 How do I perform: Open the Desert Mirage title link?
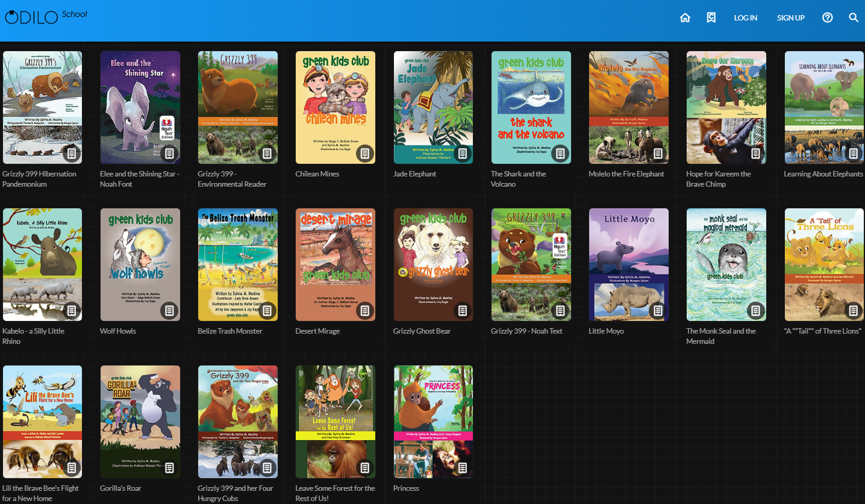tap(317, 331)
